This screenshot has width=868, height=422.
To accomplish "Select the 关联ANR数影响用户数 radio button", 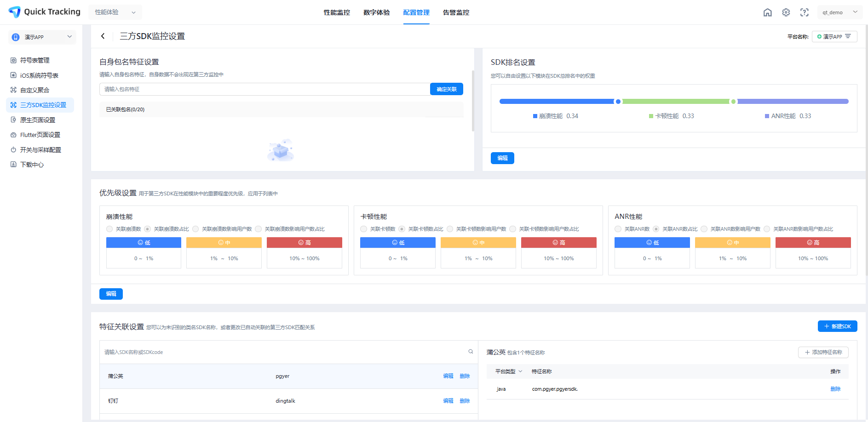I will pyautogui.click(x=704, y=229).
